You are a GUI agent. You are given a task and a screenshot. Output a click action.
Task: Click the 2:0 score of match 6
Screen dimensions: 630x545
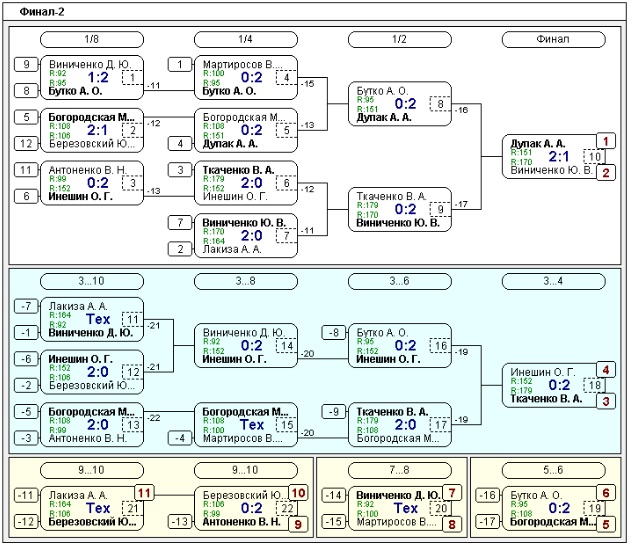click(x=252, y=183)
